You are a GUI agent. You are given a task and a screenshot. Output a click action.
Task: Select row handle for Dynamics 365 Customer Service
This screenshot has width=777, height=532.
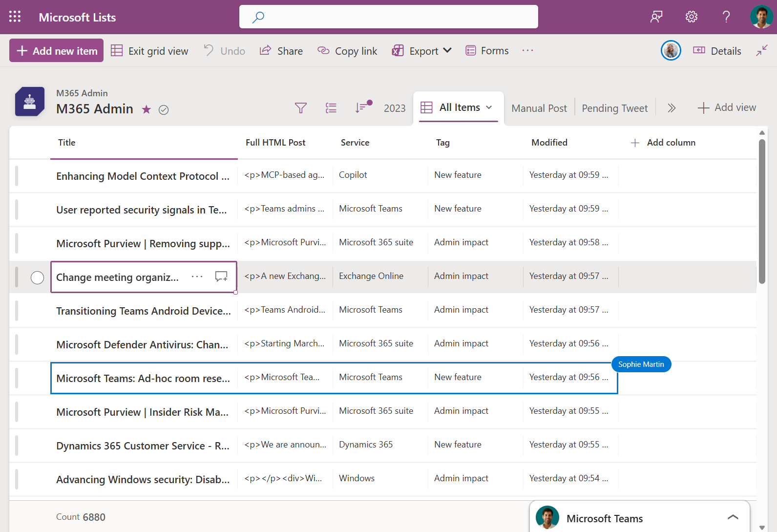pyautogui.click(x=17, y=446)
